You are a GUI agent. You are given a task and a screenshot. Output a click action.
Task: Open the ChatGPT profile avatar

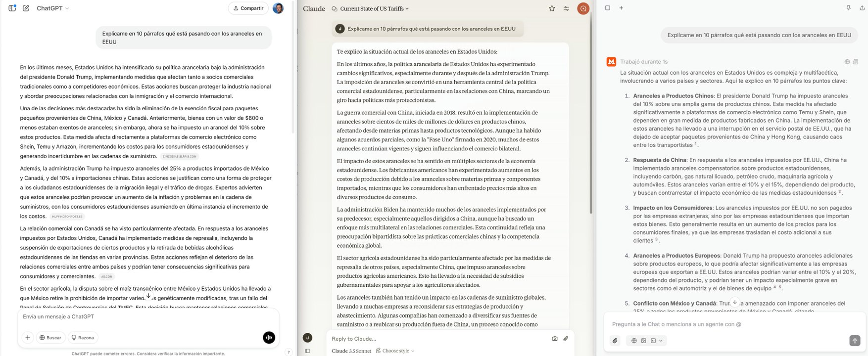click(278, 8)
